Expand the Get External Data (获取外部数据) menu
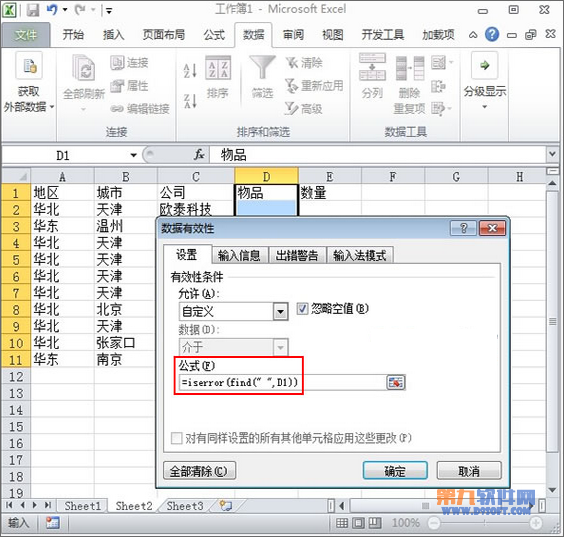The width and height of the screenshot is (564, 537). pyautogui.click(x=29, y=82)
